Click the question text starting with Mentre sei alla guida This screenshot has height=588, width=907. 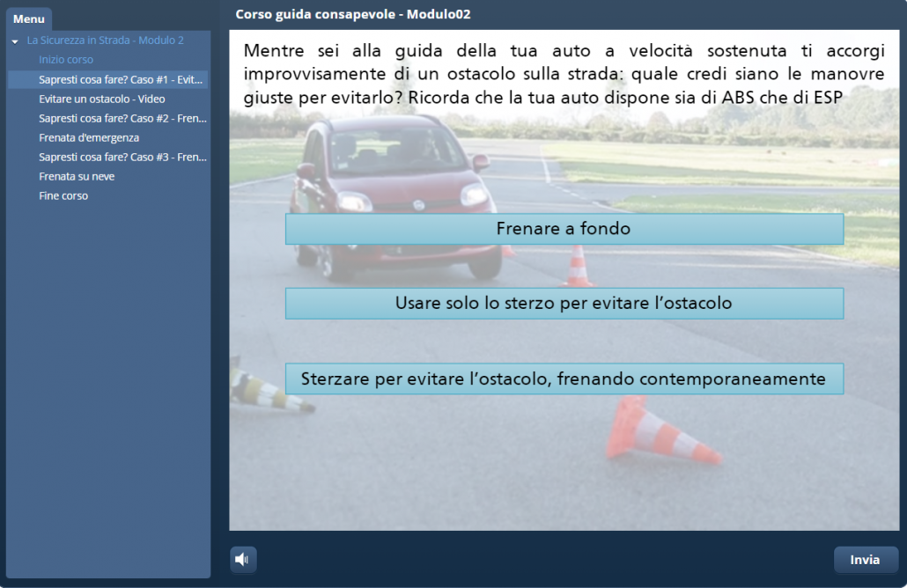pos(564,74)
